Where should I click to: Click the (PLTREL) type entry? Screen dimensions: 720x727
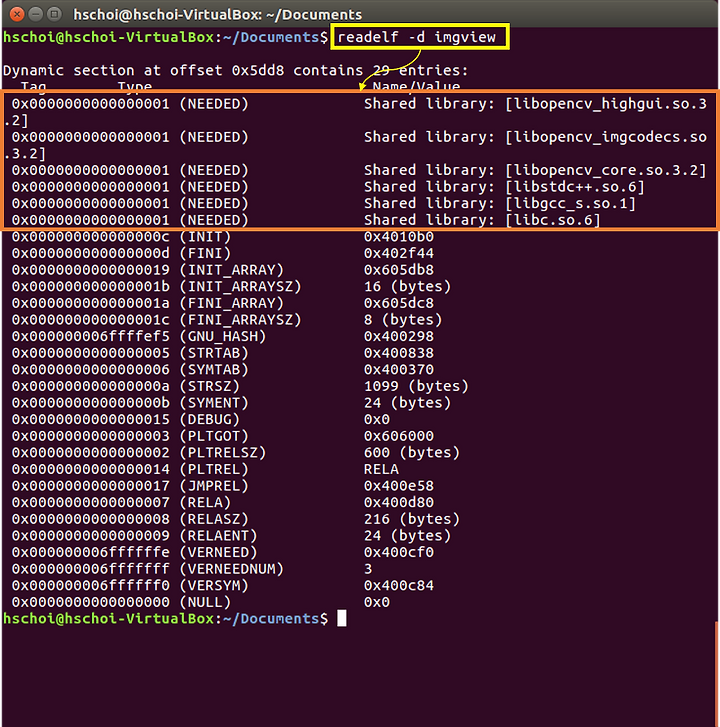coord(214,470)
